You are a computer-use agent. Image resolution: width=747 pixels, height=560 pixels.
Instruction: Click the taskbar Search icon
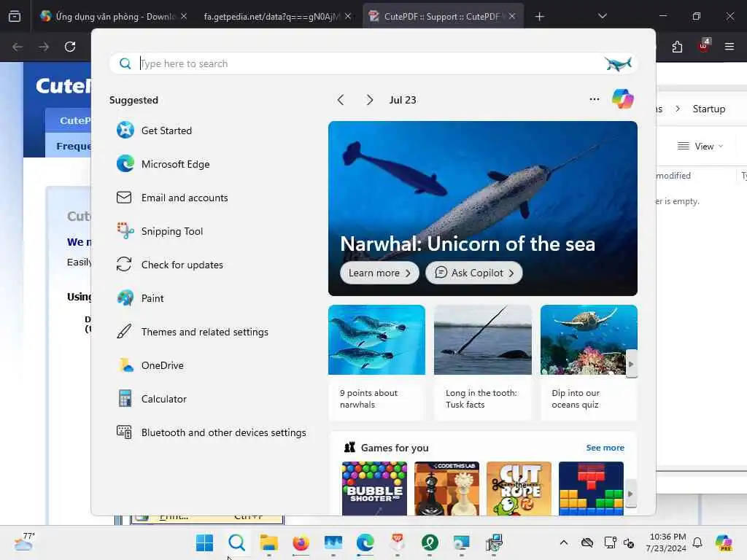point(237,542)
